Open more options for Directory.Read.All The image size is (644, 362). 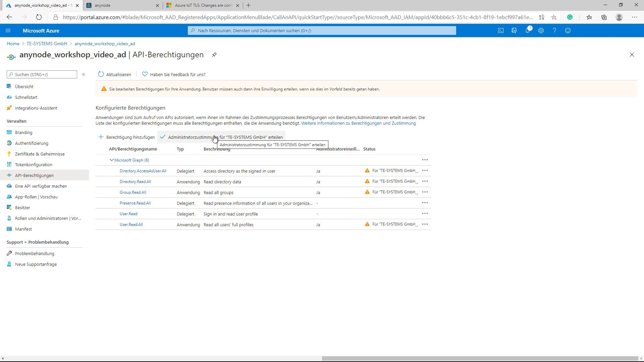pos(425,181)
